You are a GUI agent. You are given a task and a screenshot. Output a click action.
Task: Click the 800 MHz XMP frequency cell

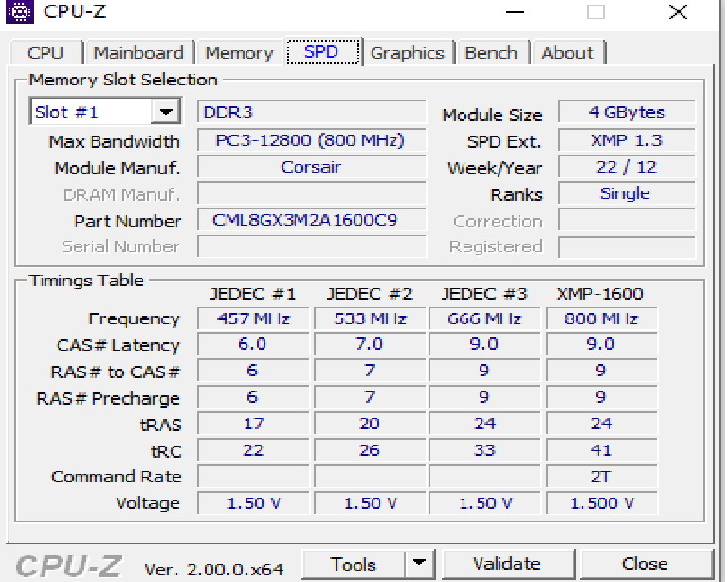click(601, 318)
